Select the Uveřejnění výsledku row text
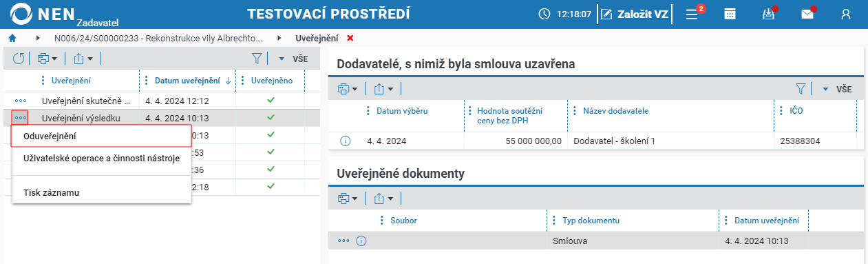Viewport: 868px width, 264px height. 81,118
